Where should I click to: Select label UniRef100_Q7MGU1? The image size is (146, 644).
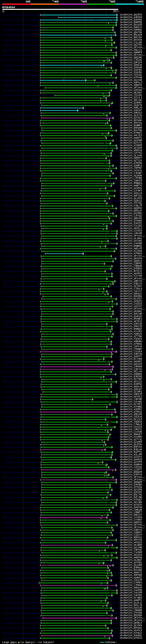click(131, 412)
